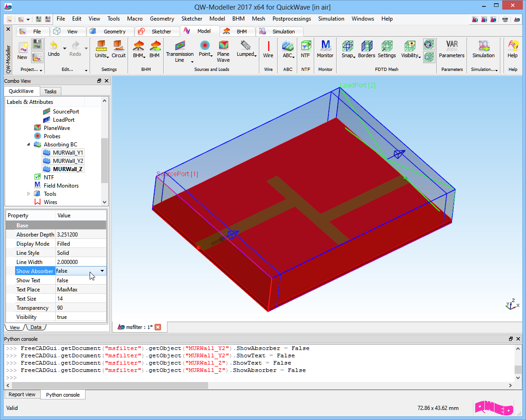526x420 pixels.
Task: Close the QW-Modeller ribbon panel
Action: (8, 29)
